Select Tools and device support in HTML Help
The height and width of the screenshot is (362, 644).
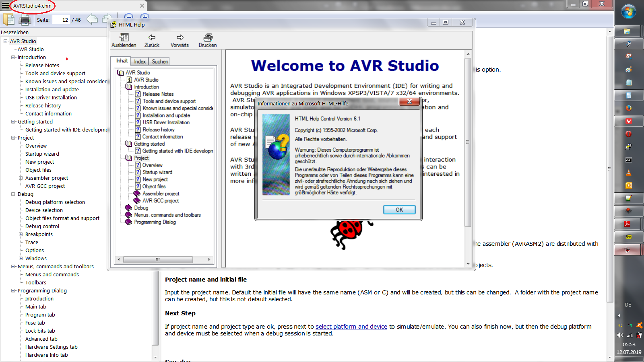pos(169,101)
